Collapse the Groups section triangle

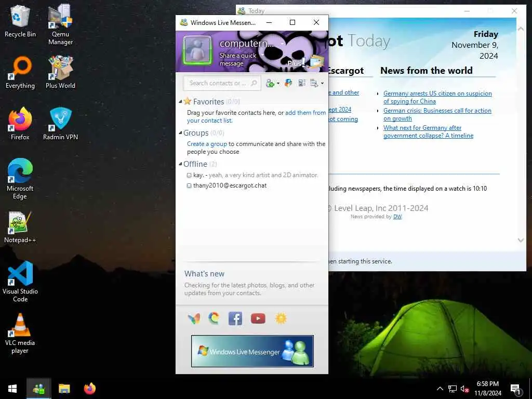coord(180,132)
